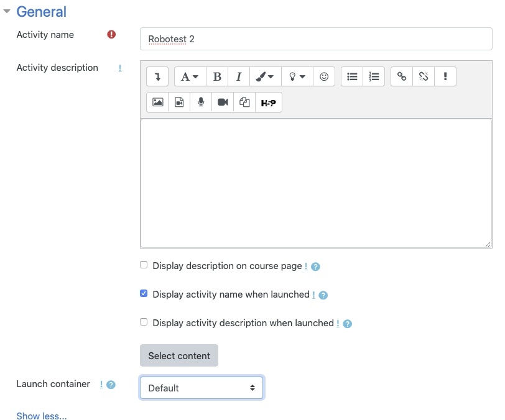Apply italic formatting in editor toolbar
The width and height of the screenshot is (505, 420).
coord(239,76)
